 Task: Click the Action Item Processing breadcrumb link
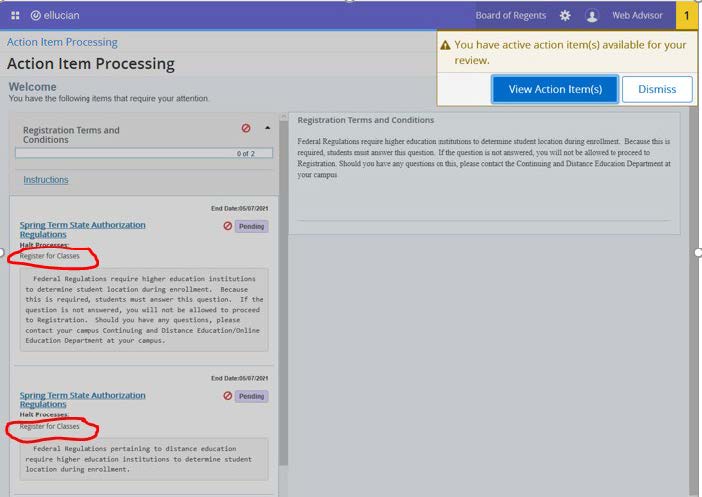(x=62, y=42)
